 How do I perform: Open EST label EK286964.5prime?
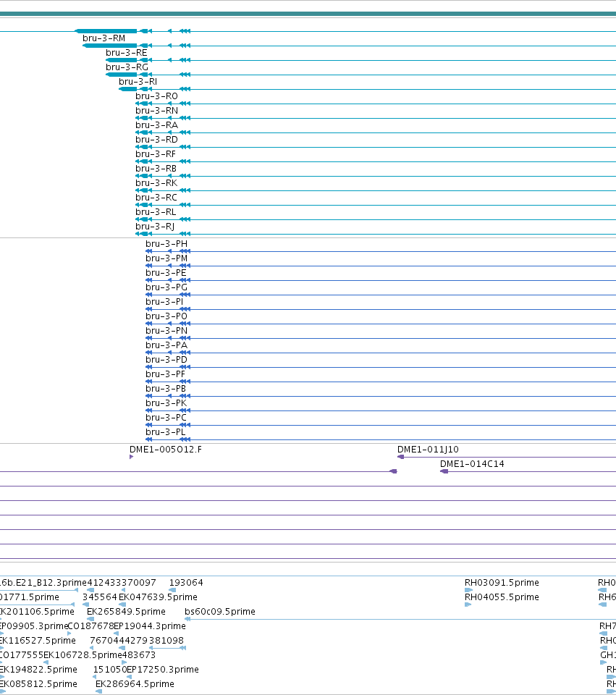click(x=135, y=684)
